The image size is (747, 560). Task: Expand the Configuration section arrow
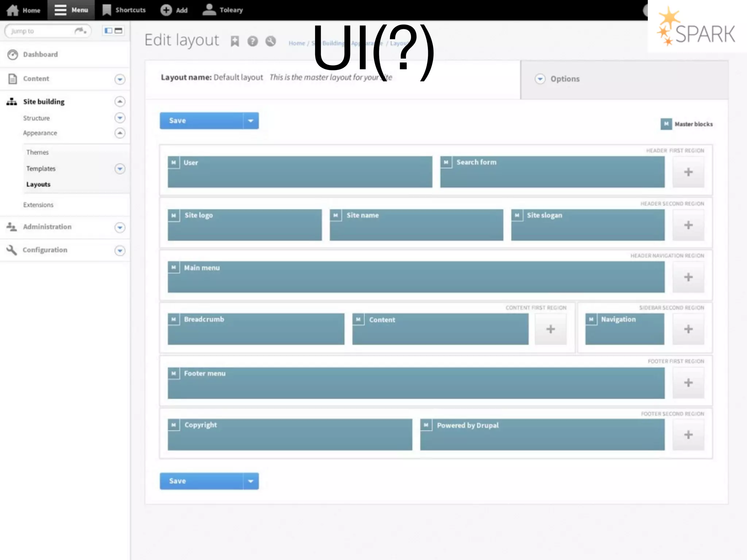tap(120, 250)
